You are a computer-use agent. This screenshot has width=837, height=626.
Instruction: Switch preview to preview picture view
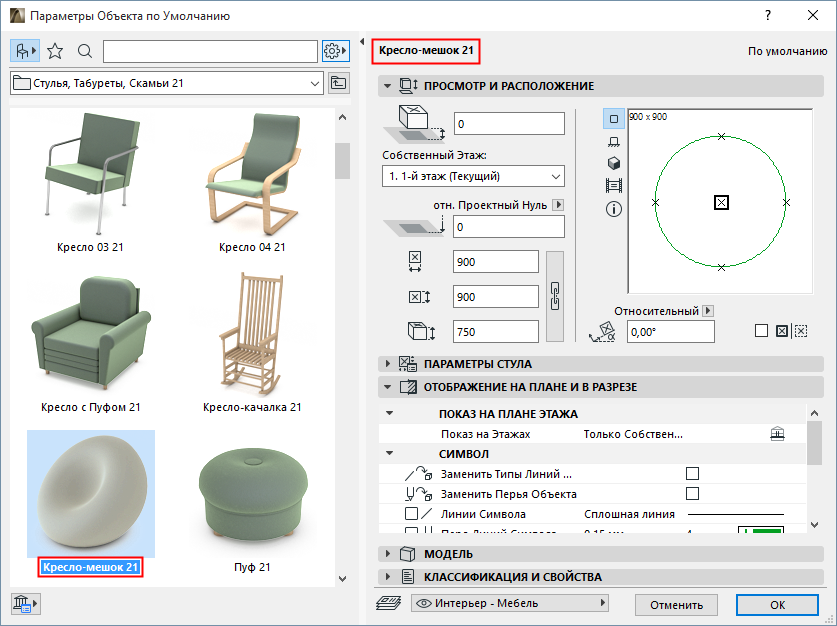pyautogui.click(x=614, y=186)
